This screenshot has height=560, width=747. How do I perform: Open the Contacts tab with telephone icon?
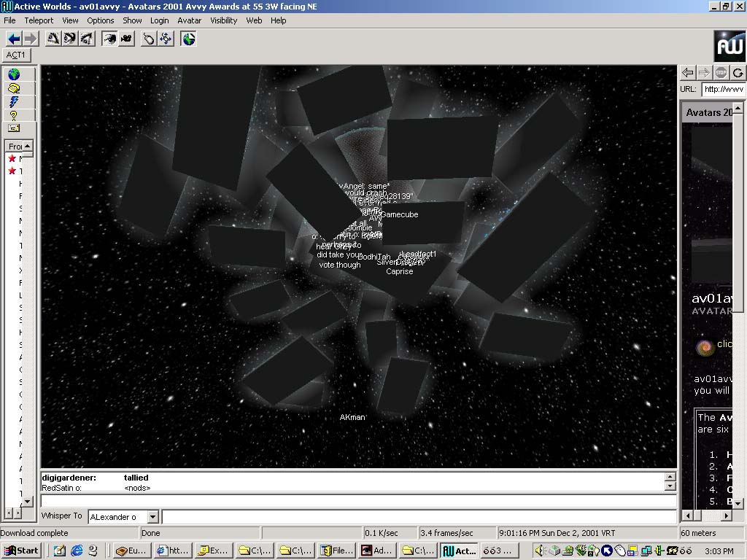click(x=14, y=88)
